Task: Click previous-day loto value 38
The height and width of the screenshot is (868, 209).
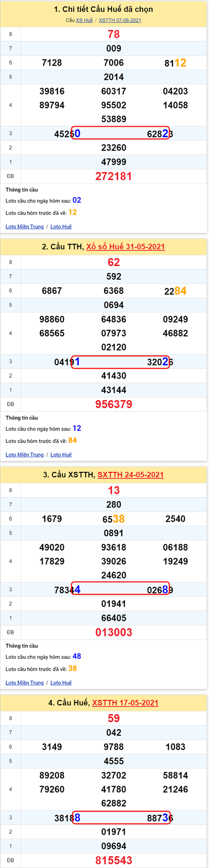Action: point(72,668)
